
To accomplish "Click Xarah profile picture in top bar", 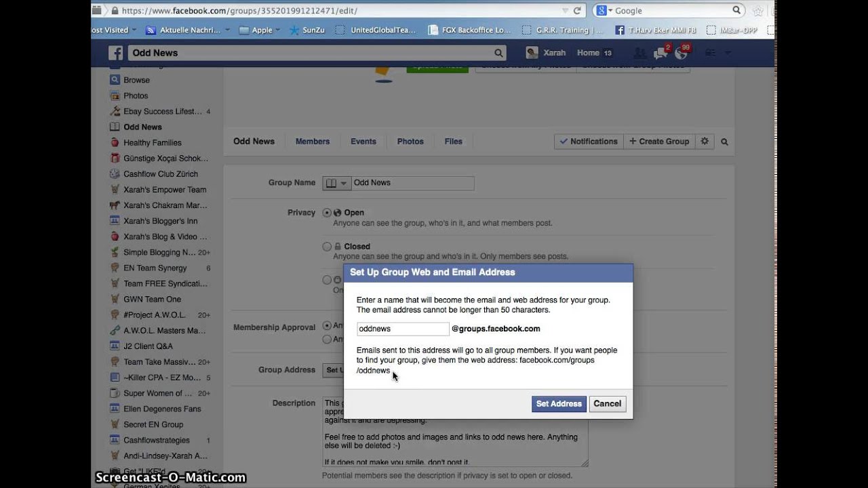I will (532, 53).
